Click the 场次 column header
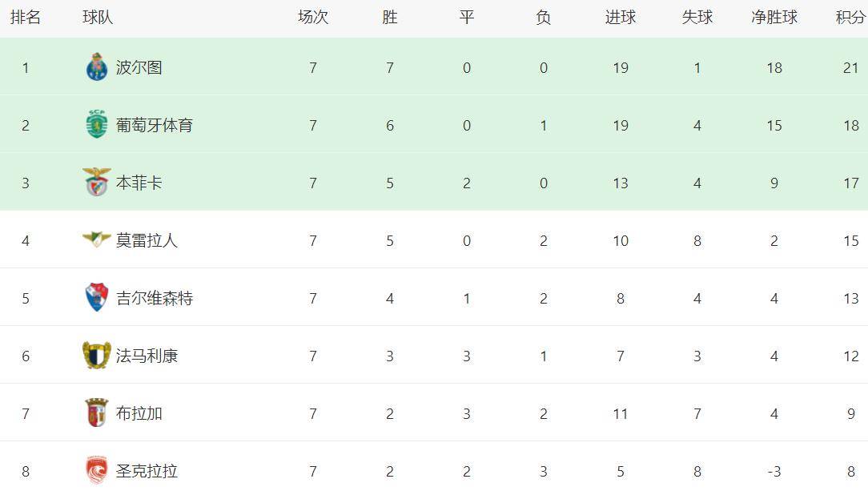Viewport: 868px width, 495px height. [x=313, y=18]
